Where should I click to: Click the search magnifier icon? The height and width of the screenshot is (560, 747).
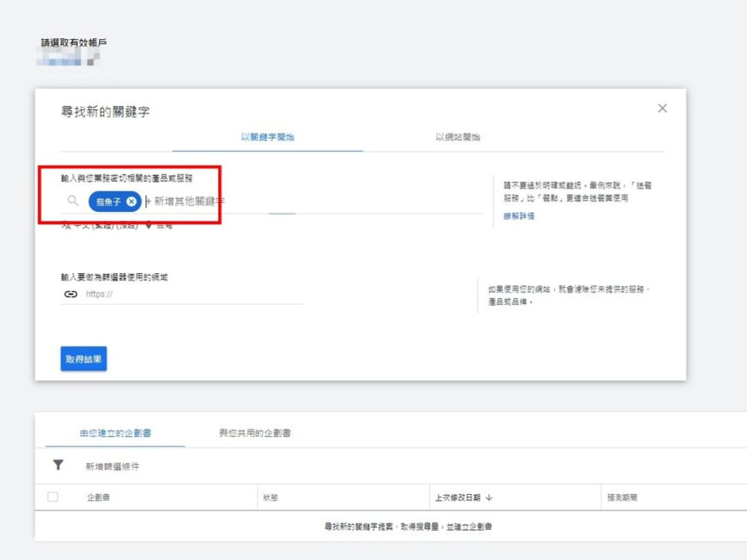[x=73, y=201]
